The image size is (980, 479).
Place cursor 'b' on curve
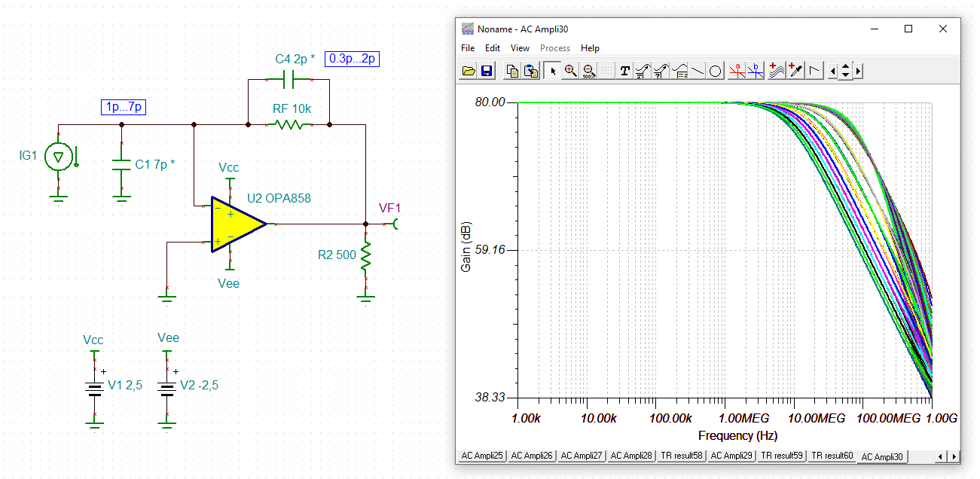coord(756,71)
